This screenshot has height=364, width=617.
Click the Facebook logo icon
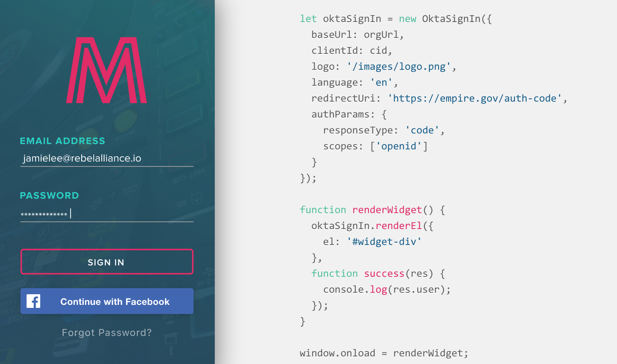pos(33,301)
